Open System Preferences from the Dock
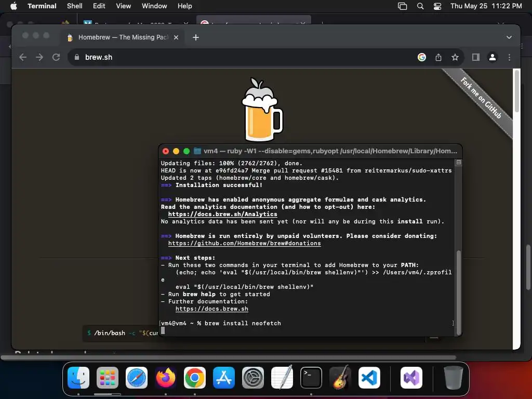532x399 pixels. tap(253, 378)
